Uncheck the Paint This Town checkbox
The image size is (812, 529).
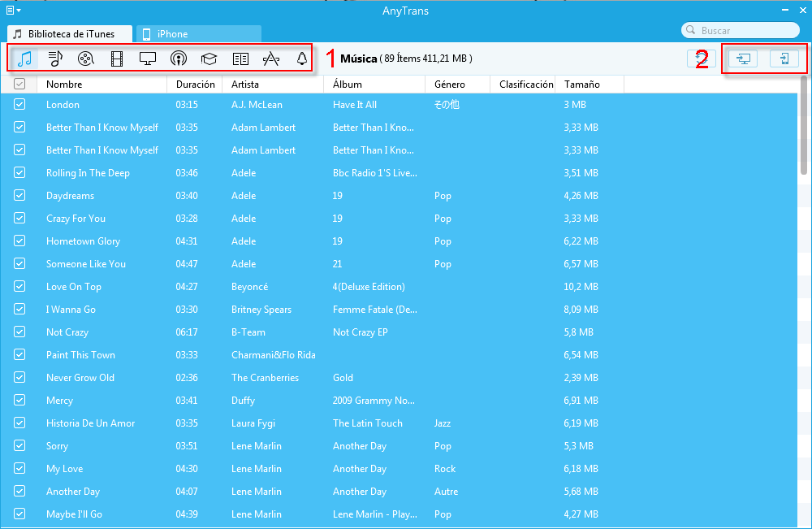point(19,355)
